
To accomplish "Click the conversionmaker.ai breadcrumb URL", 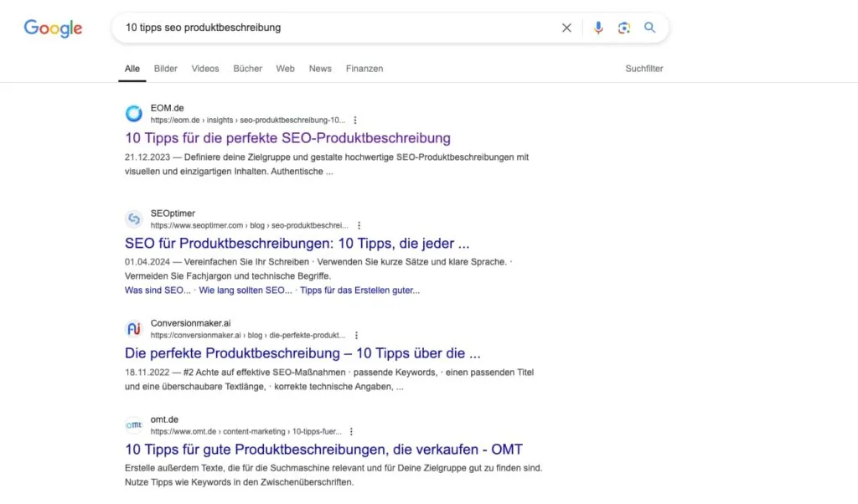I will tap(248, 335).
